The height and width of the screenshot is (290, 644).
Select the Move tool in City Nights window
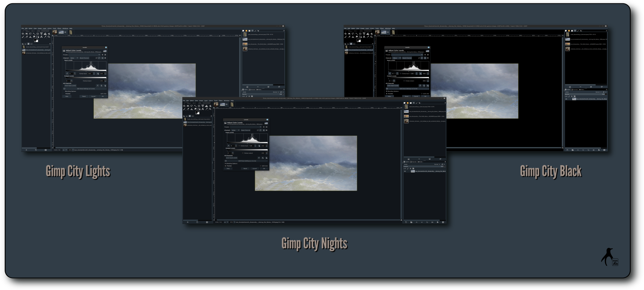(x=184, y=106)
